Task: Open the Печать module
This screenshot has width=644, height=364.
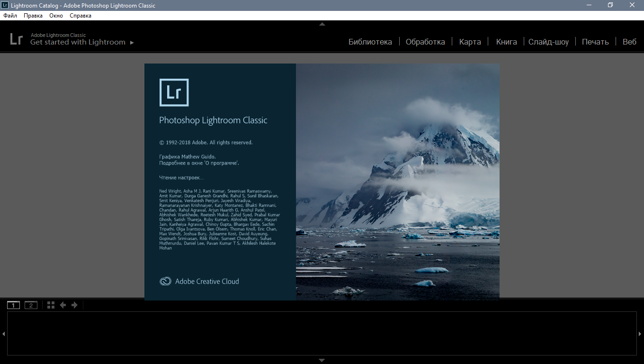Action: pos(595,42)
